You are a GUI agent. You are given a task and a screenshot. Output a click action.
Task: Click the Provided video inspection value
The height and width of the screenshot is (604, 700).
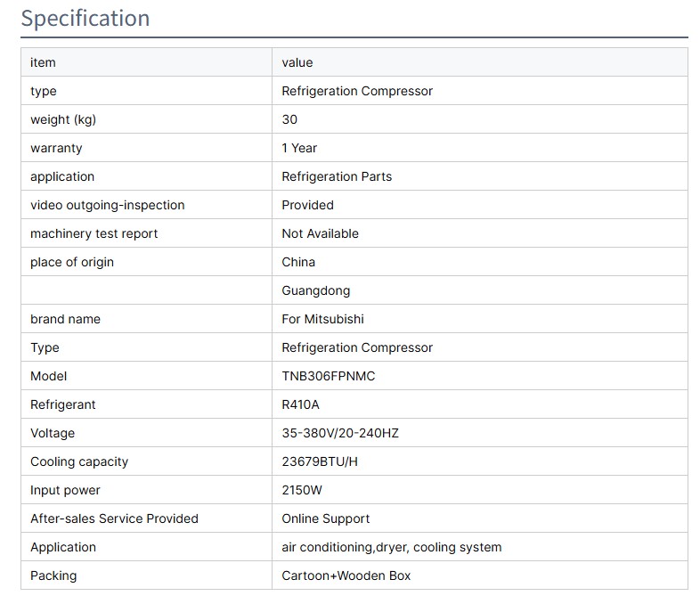[307, 205]
